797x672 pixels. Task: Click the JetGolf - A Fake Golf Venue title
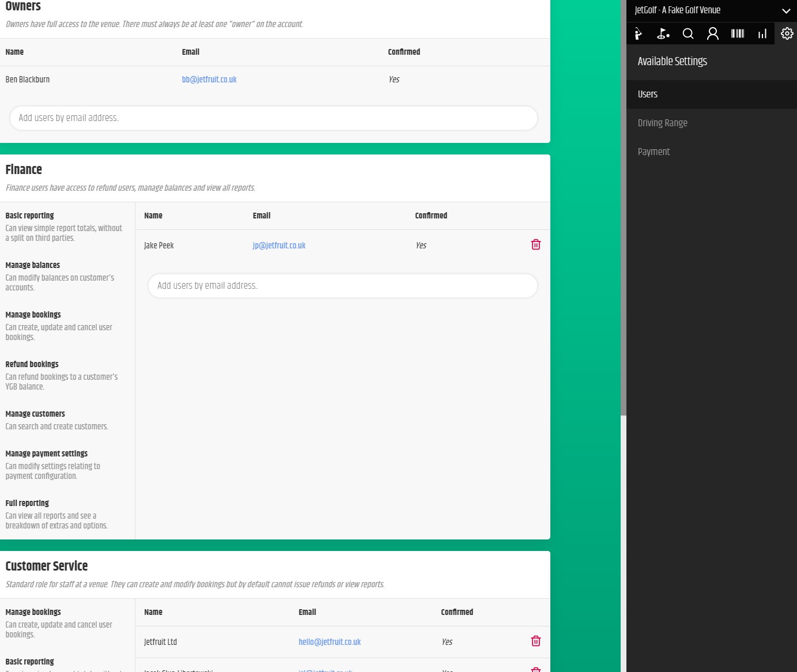pos(677,10)
